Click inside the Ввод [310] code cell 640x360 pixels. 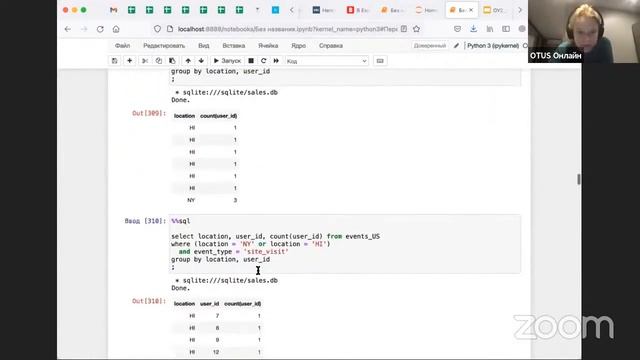[x=345, y=244]
